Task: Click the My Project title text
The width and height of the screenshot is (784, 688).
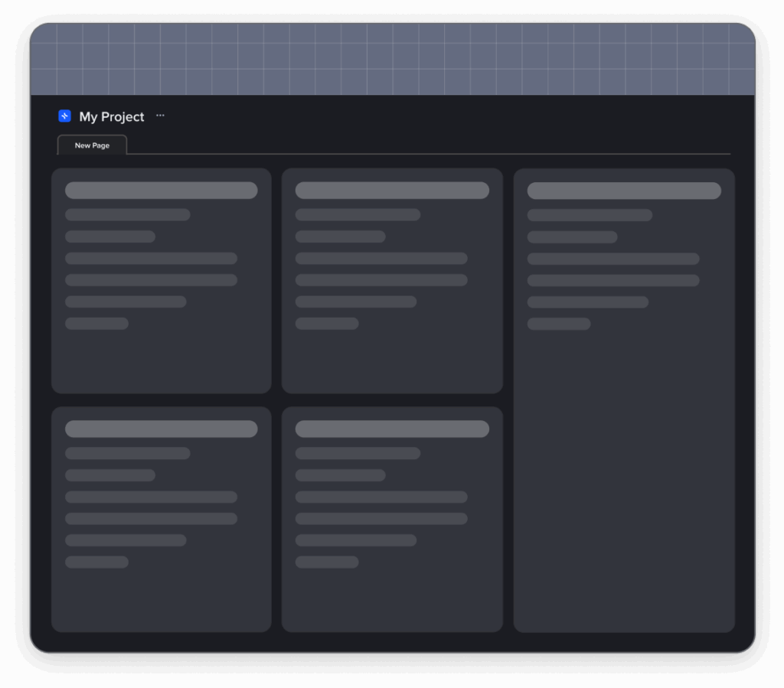Action: (x=112, y=117)
